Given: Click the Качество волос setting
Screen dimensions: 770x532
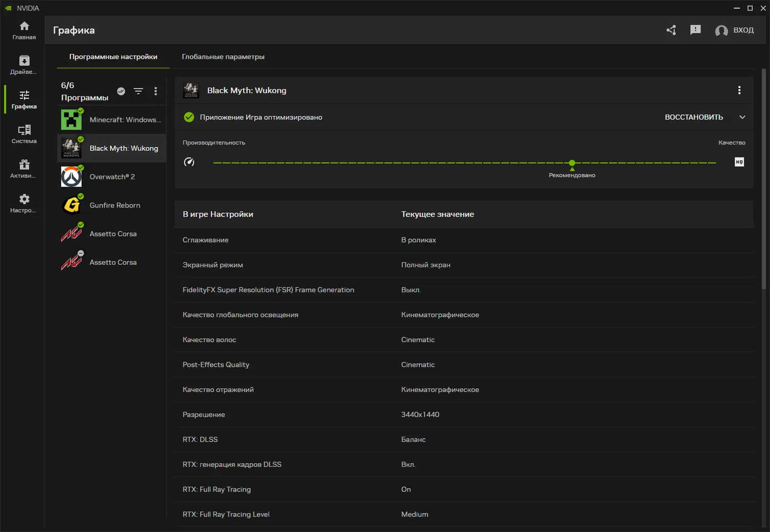Looking at the screenshot, I should (464, 340).
